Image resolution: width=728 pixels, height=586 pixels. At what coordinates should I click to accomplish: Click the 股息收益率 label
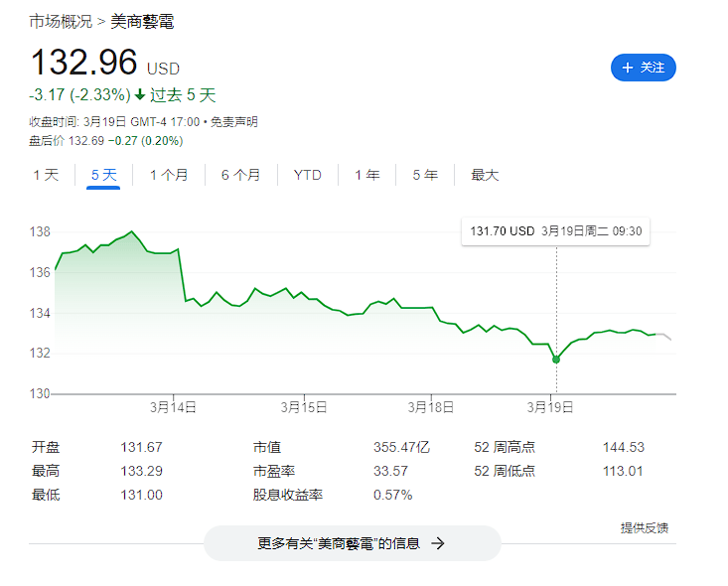288,495
